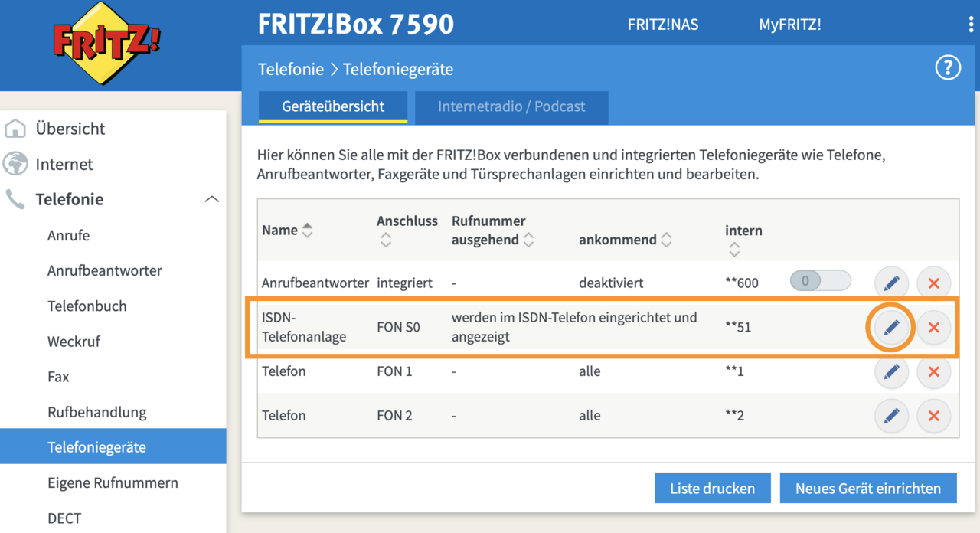Switch to the Internetradio / Podcast tab

click(x=511, y=107)
